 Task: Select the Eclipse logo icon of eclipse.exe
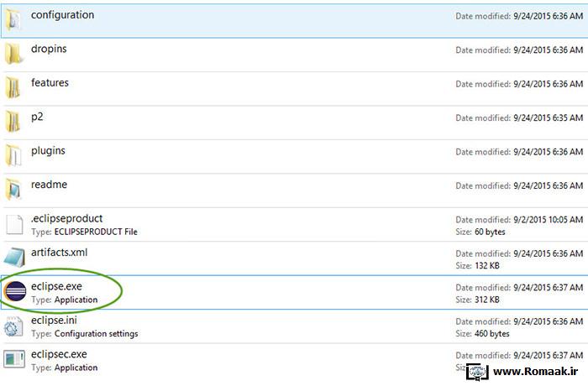(x=15, y=291)
